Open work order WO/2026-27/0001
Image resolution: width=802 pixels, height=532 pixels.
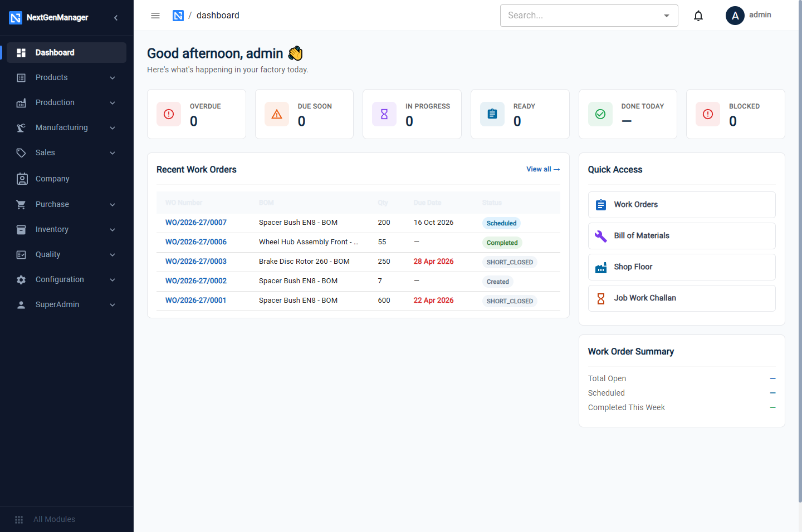pos(196,301)
